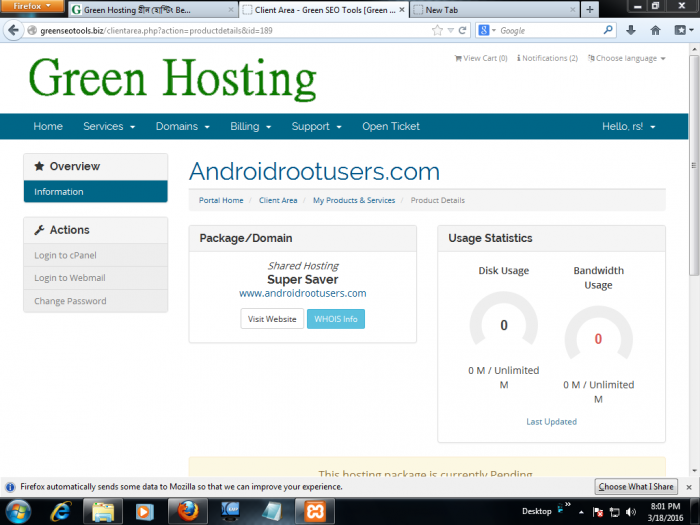Click the Choose What I Share button
Screen dimensions: 700x525
pos(636,487)
